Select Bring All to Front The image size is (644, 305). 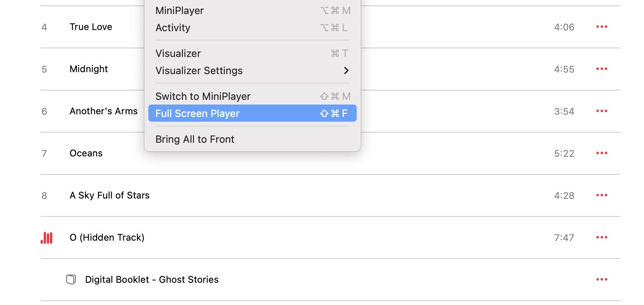point(194,139)
